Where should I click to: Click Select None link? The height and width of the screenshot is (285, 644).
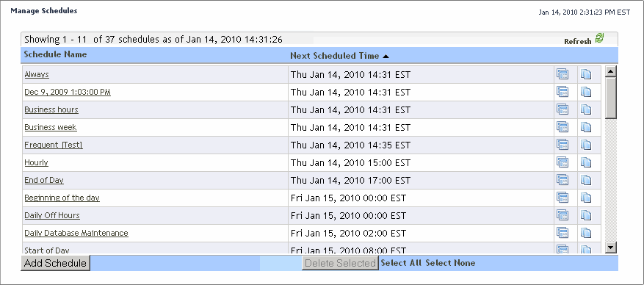click(x=450, y=263)
